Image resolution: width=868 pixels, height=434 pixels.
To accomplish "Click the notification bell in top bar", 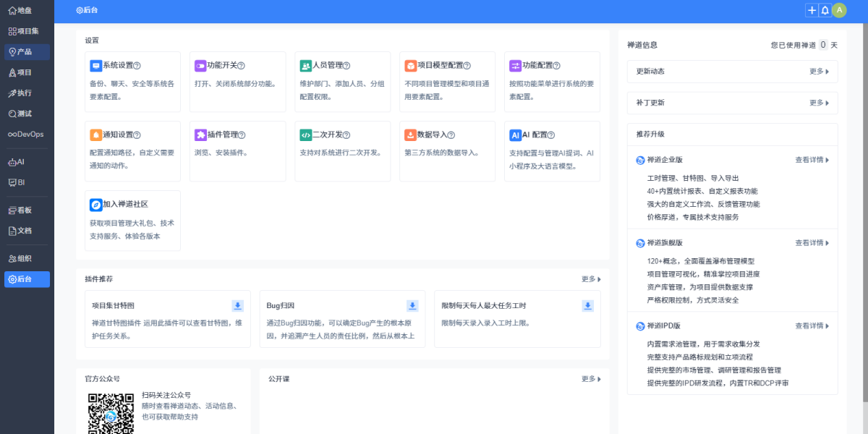I will tap(825, 10).
